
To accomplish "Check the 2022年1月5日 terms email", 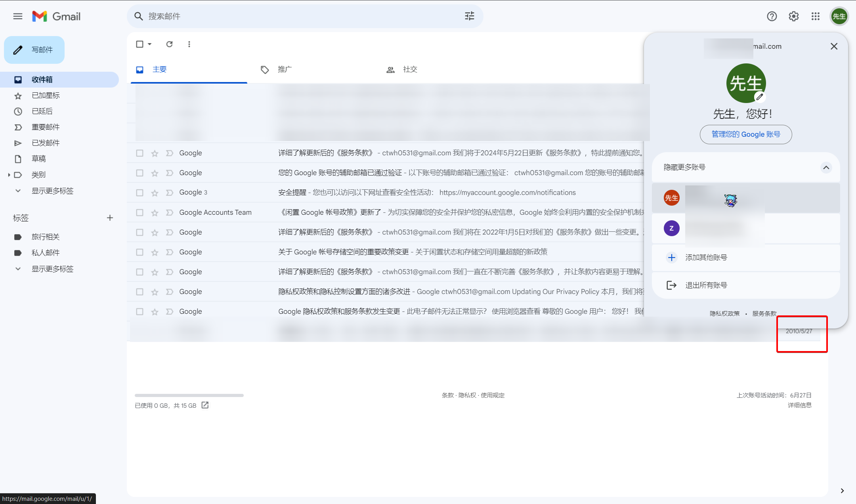I will [139, 232].
